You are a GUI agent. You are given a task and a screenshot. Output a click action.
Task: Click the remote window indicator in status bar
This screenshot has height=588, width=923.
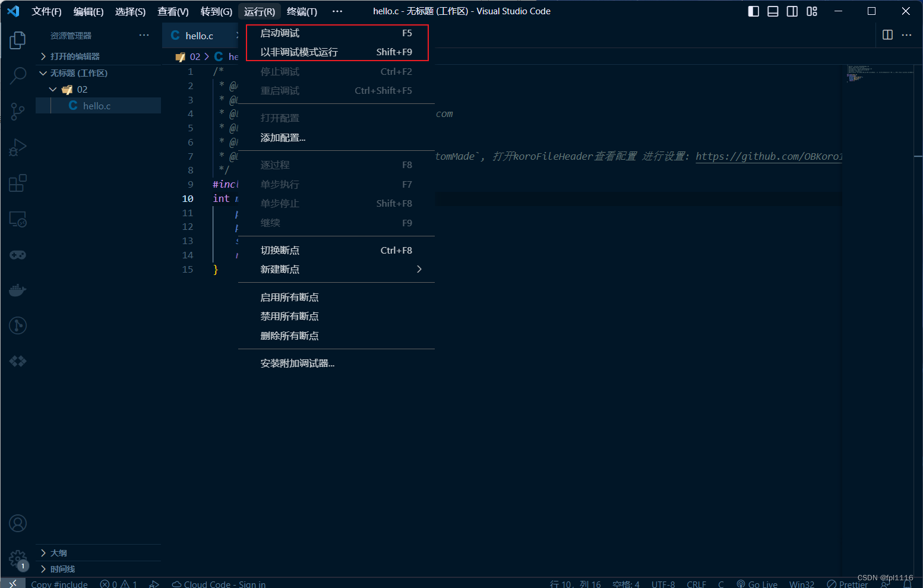(12, 583)
